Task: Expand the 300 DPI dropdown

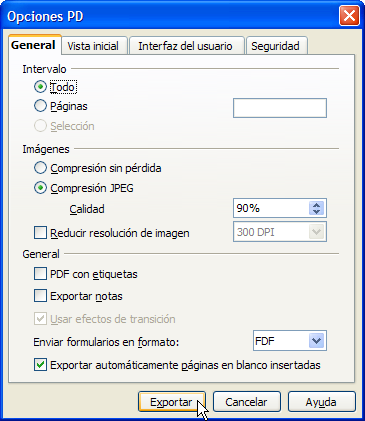Action: pyautogui.click(x=316, y=232)
